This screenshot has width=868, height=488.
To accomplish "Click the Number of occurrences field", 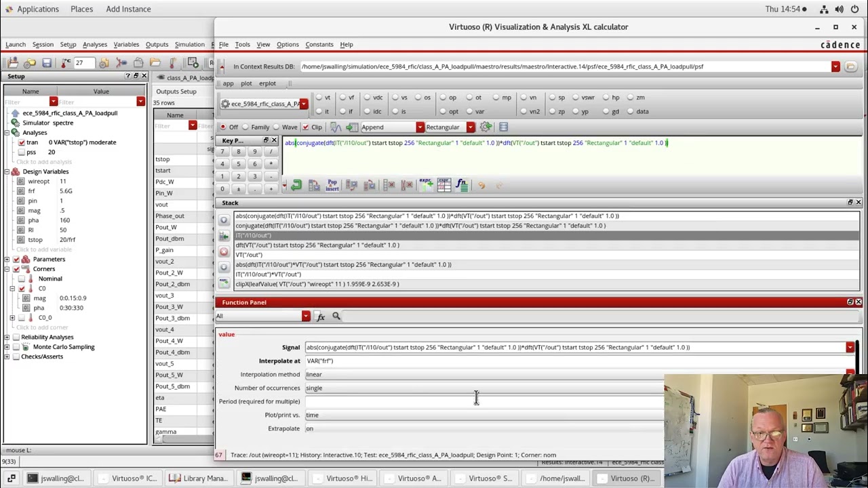I will pyautogui.click(x=484, y=388).
